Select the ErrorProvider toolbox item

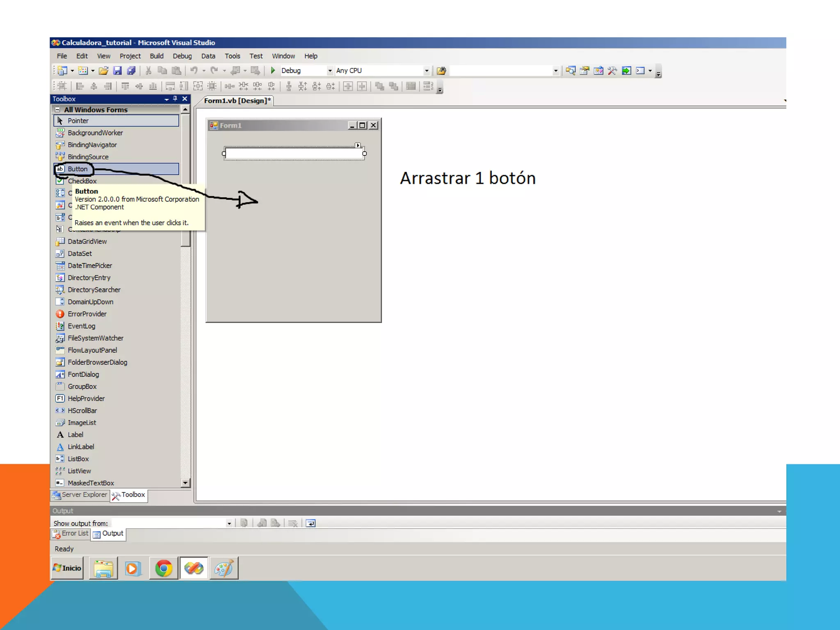[87, 314]
